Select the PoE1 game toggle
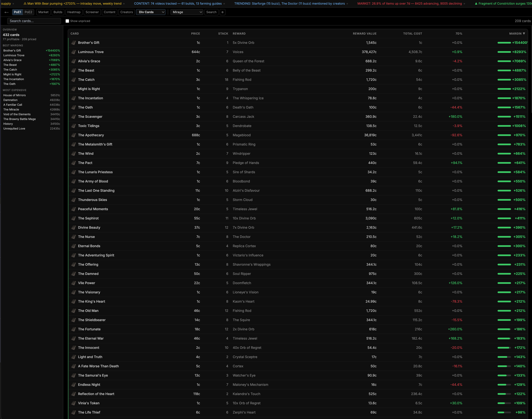532x419 pixels. coord(17,12)
